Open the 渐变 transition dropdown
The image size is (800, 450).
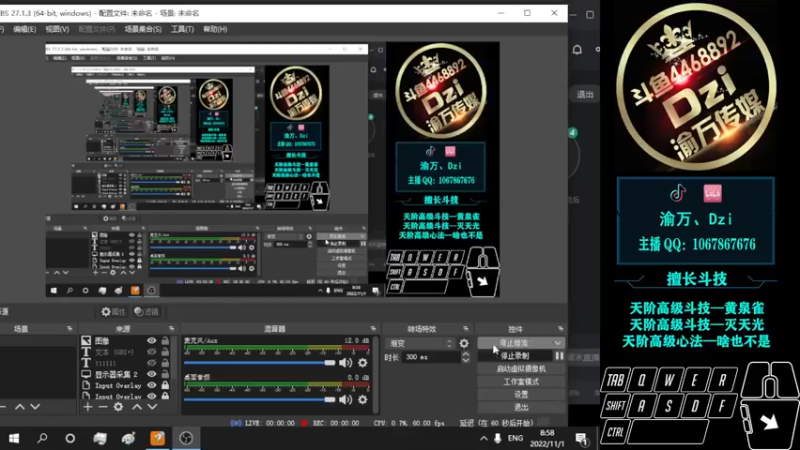421,343
